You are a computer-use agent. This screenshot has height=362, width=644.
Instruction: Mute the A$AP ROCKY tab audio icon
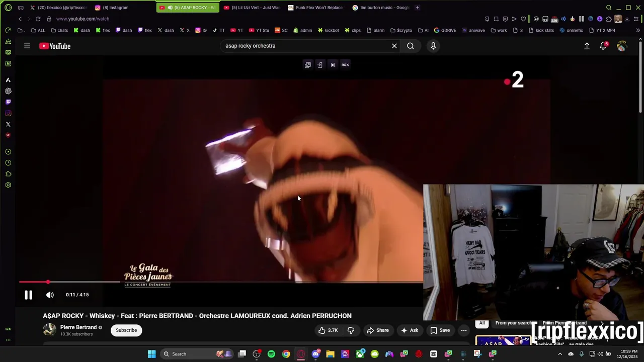(170, 8)
